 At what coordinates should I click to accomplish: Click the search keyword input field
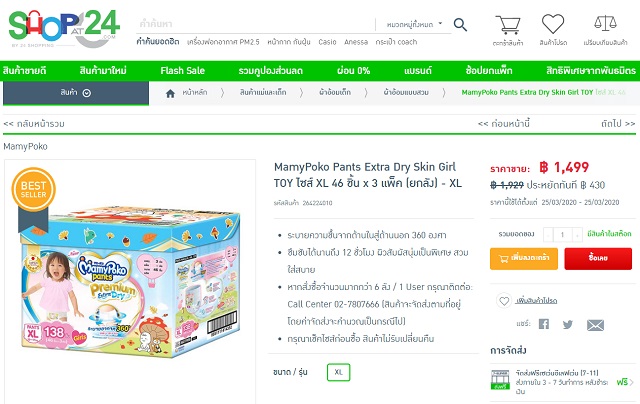coord(255,24)
